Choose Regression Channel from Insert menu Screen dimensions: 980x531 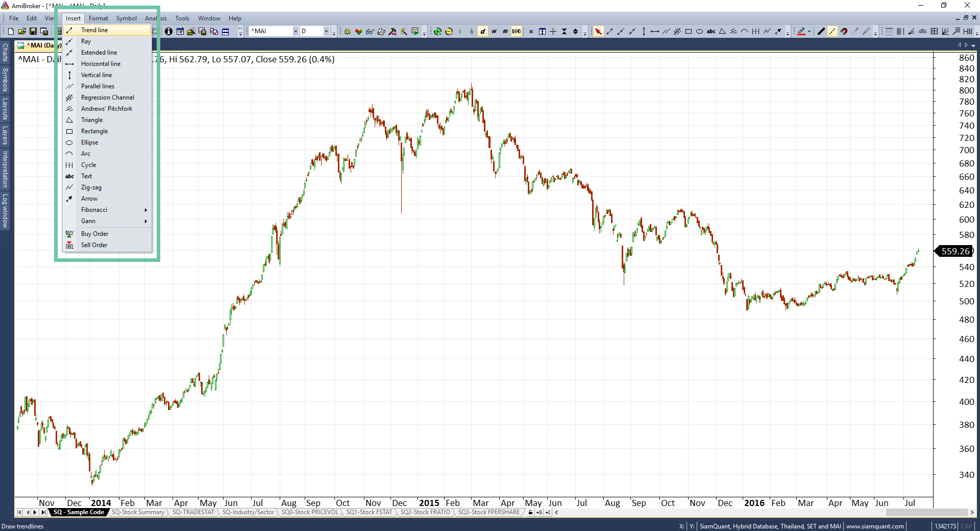(x=107, y=98)
